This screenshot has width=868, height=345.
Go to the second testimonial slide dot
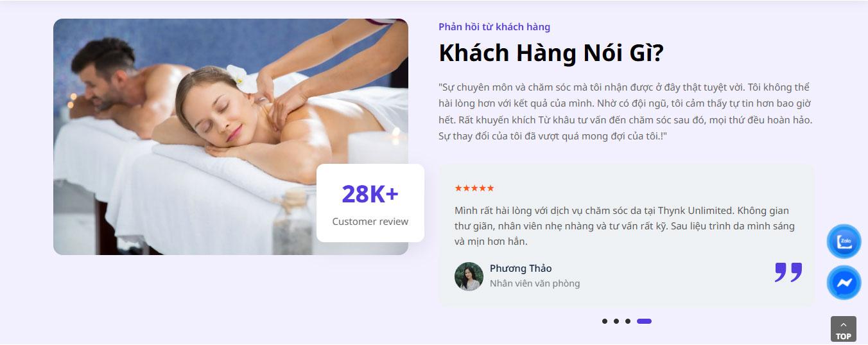point(616,321)
